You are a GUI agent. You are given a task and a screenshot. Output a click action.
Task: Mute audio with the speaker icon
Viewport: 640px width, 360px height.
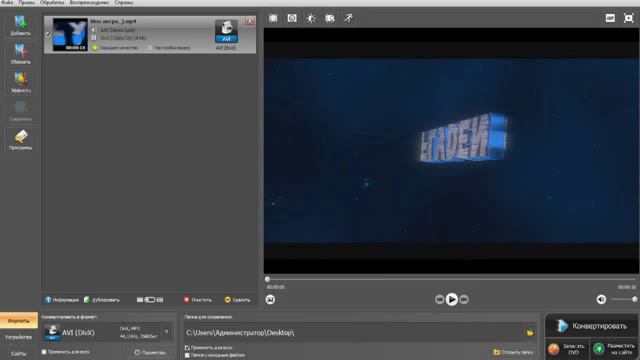(x=601, y=300)
